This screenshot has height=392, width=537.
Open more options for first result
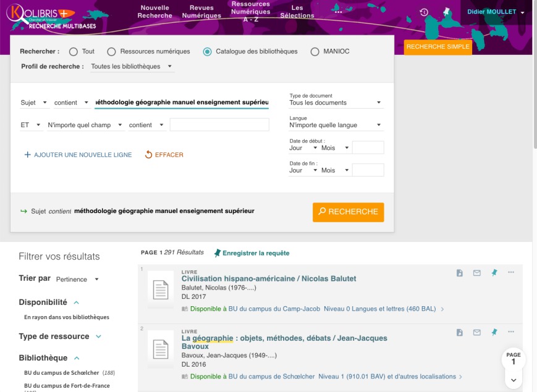coord(511,272)
